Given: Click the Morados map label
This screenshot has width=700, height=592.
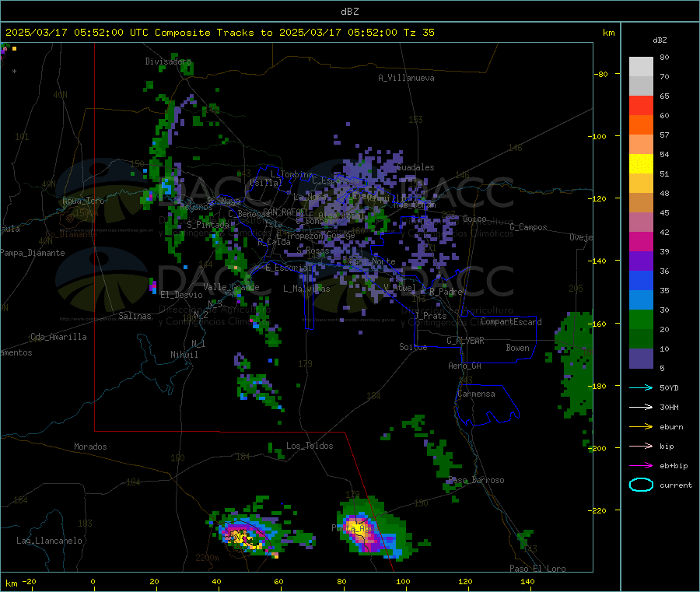Looking at the screenshot, I should pos(90,447).
